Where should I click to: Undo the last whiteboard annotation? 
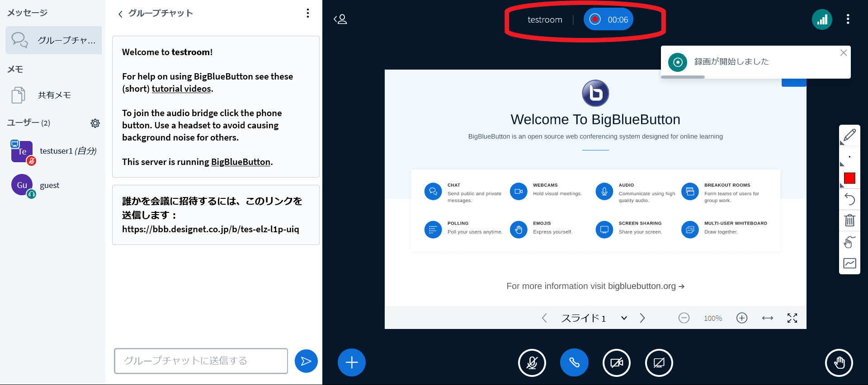point(849,199)
